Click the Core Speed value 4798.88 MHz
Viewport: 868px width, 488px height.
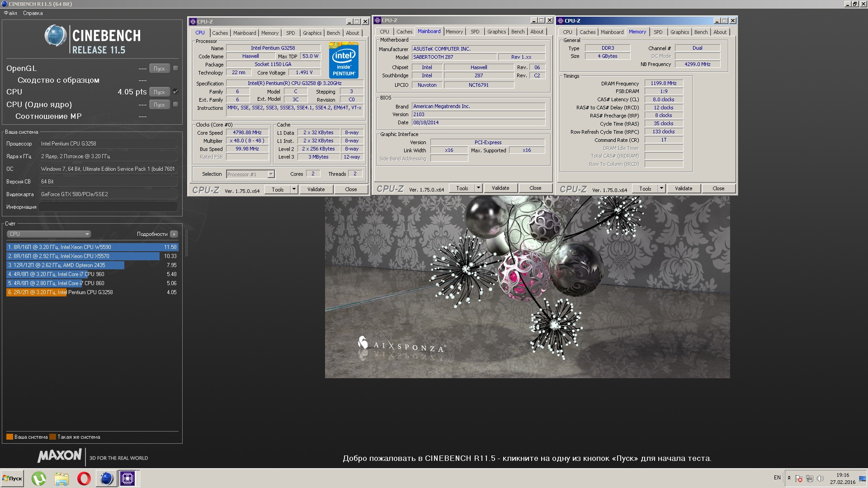tap(247, 133)
